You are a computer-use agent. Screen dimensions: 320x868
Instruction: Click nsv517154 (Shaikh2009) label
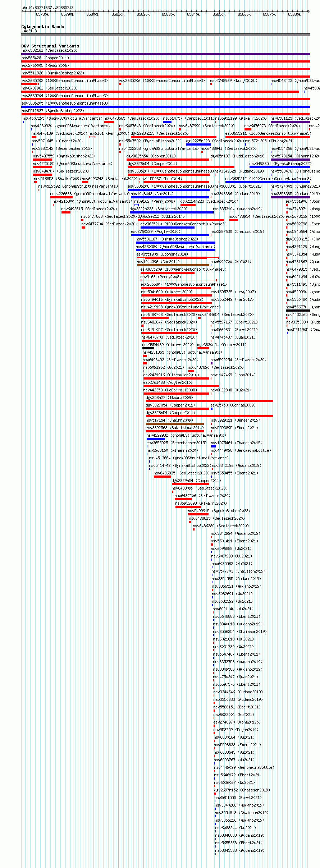point(169,420)
